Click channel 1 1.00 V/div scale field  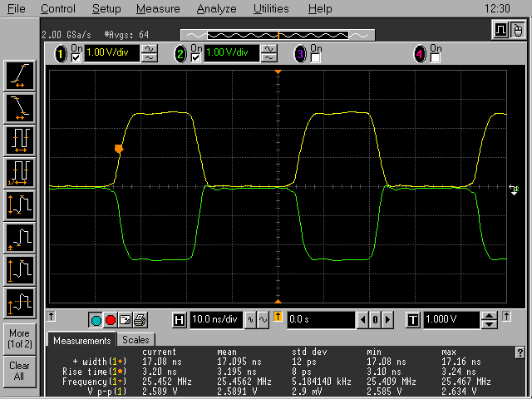(x=112, y=53)
